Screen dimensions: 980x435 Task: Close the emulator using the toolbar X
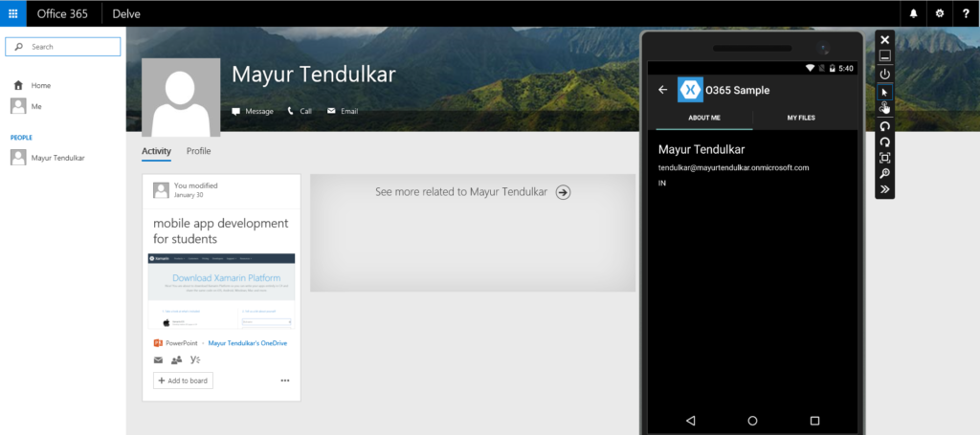[x=885, y=40]
